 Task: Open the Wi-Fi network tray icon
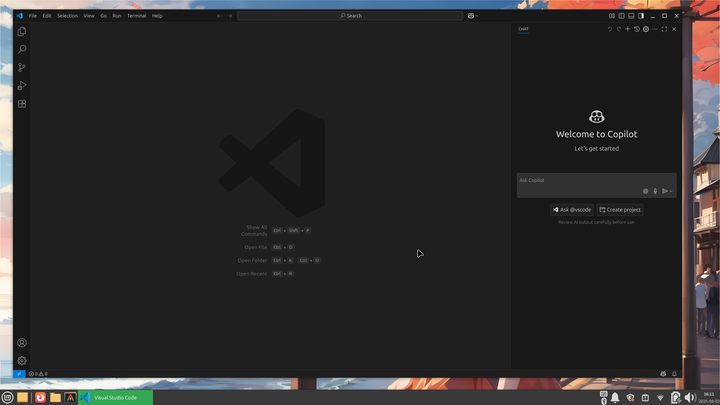click(x=660, y=398)
